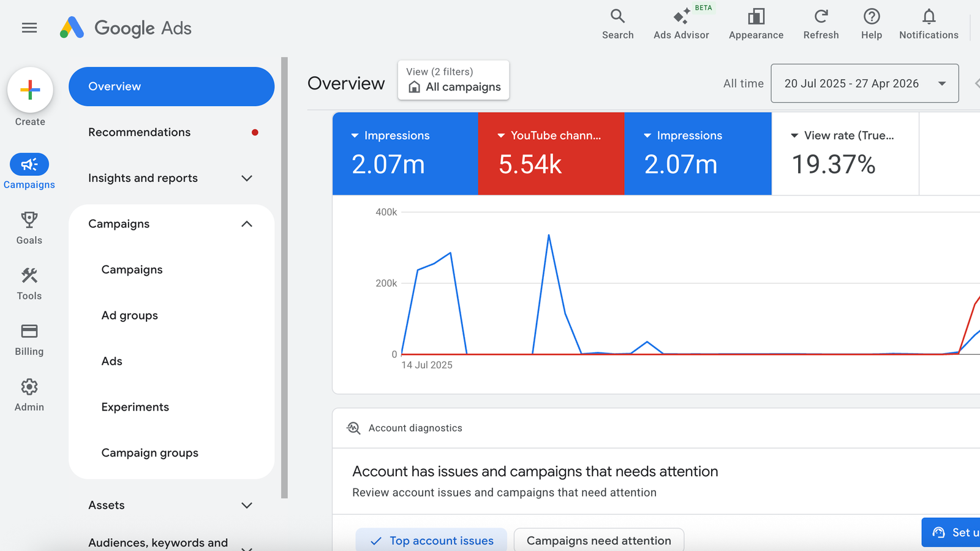The image size is (980, 551).
Task: Click the Create plus button
Action: [30, 90]
